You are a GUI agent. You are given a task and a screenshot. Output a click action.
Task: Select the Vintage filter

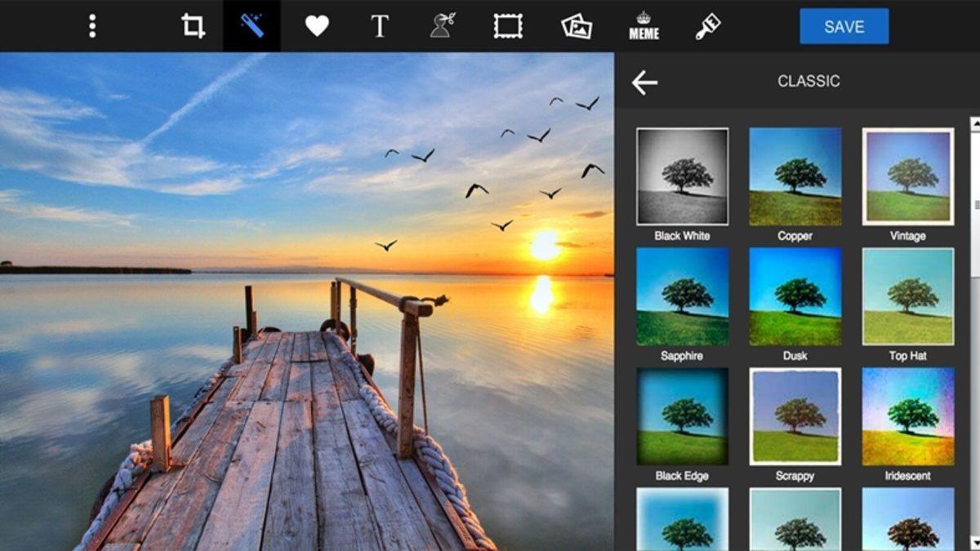(x=906, y=173)
